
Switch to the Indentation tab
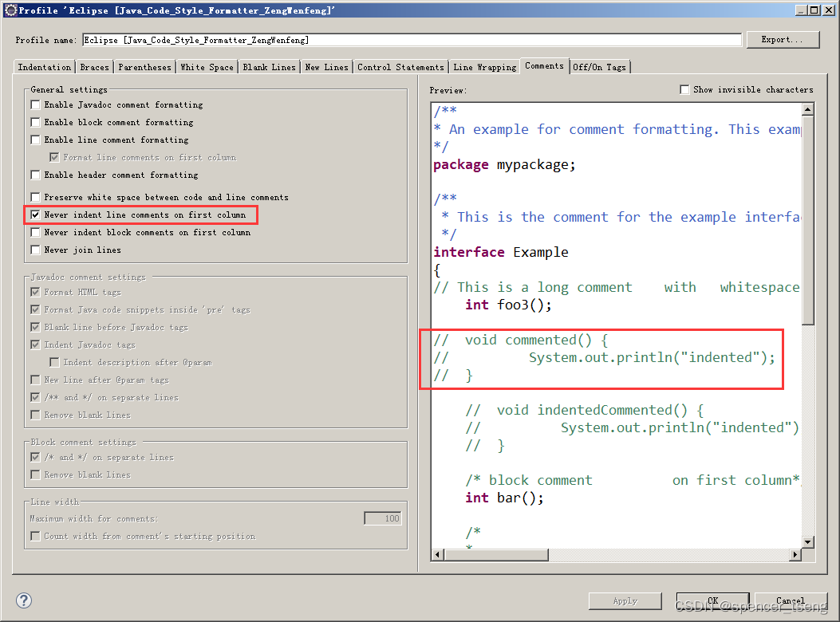pyautogui.click(x=44, y=67)
